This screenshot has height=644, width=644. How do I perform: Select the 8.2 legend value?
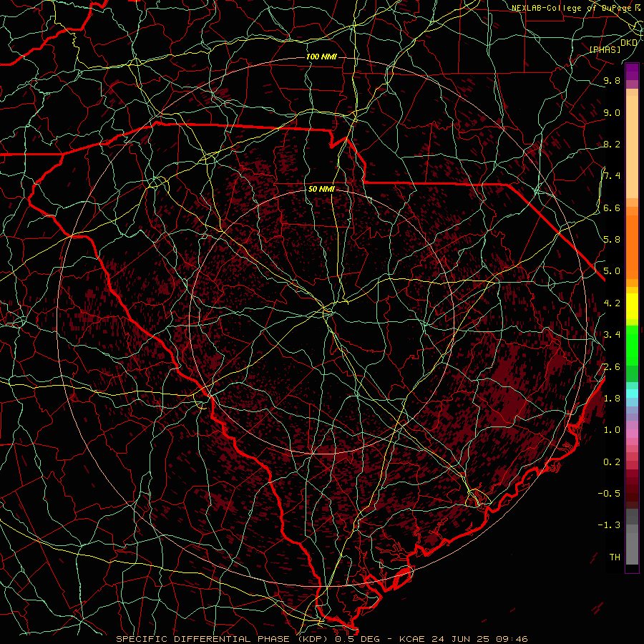click(x=612, y=144)
